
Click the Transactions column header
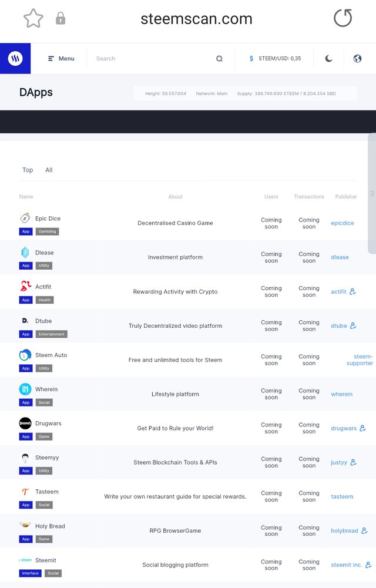pos(309,197)
